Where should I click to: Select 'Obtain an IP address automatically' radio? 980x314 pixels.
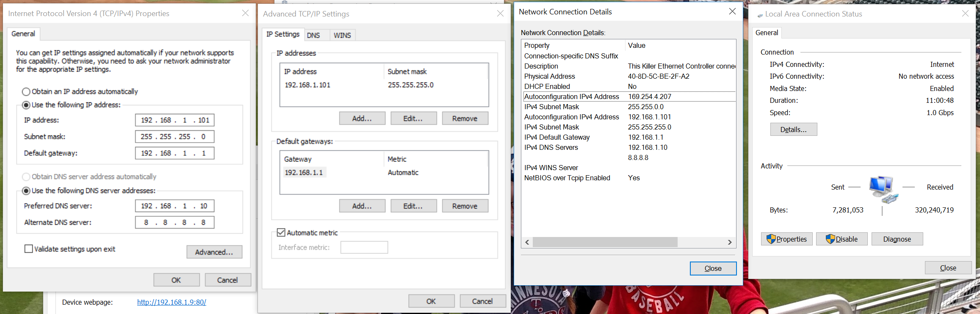[26, 92]
